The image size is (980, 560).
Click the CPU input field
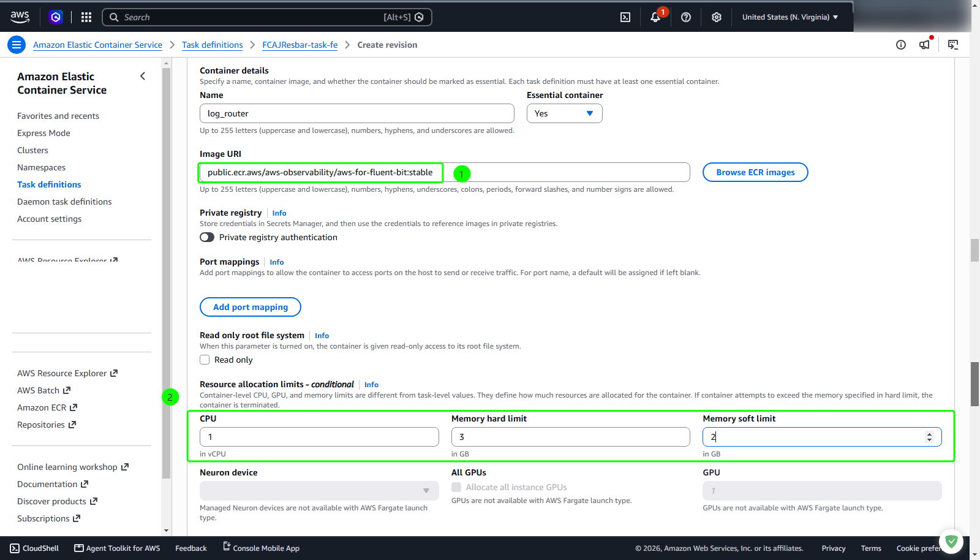[319, 437]
